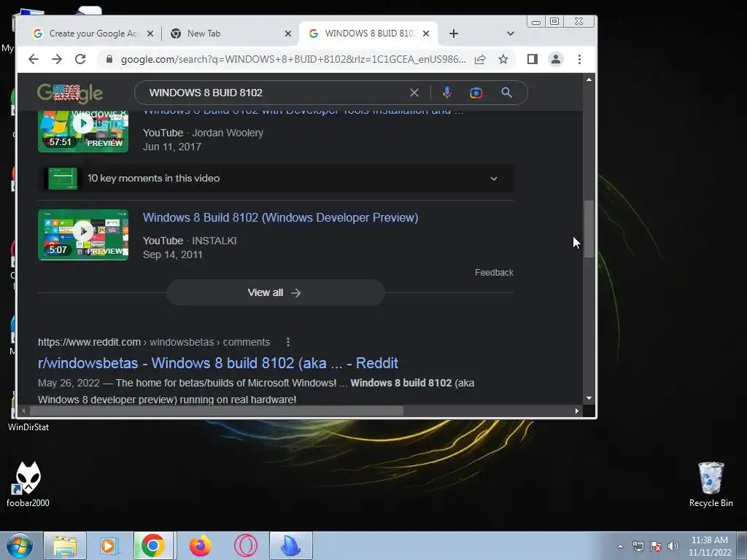Open Windows 8 Build 8102 Developer Preview video
747x560 pixels.
point(280,217)
